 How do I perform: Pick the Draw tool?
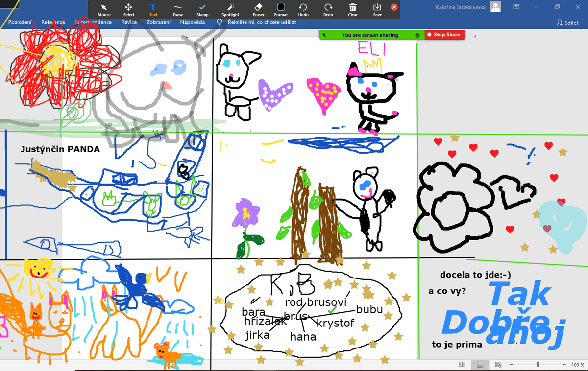[x=177, y=10]
